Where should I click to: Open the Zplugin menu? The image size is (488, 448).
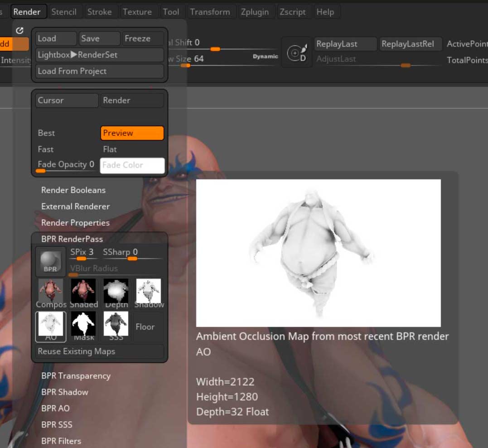tap(255, 12)
